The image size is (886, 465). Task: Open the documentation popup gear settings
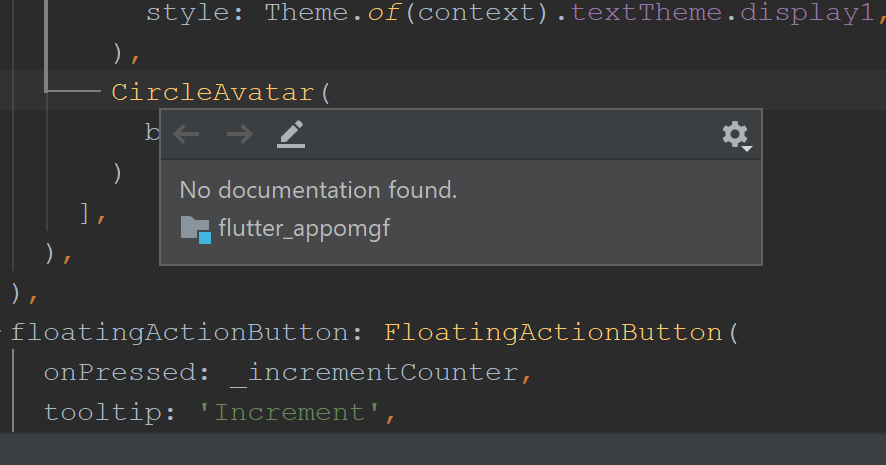736,135
